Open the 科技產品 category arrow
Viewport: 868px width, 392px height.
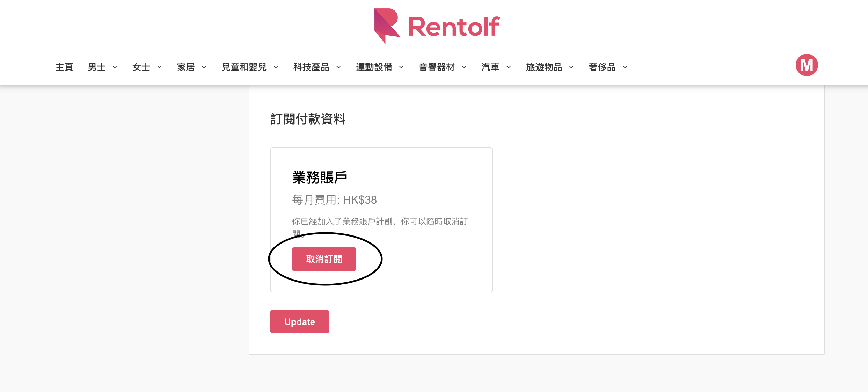click(338, 67)
